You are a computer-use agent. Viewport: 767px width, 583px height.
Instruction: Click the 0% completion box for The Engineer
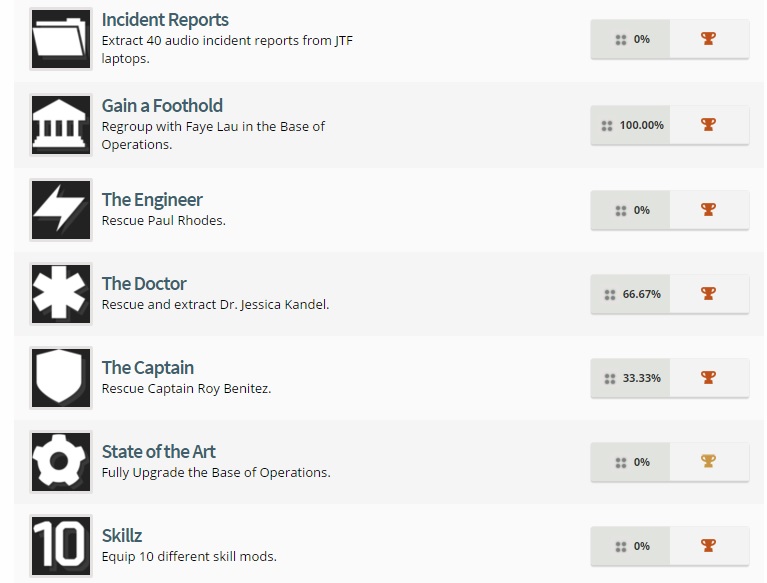pyautogui.click(x=631, y=210)
